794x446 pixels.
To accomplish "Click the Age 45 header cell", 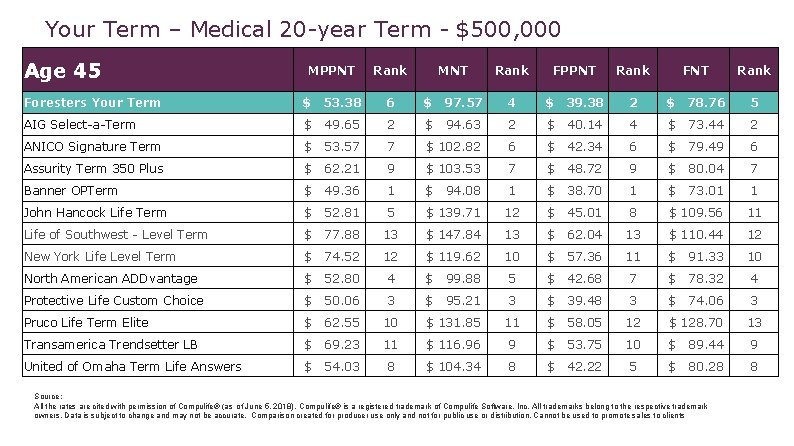I will click(x=158, y=70).
